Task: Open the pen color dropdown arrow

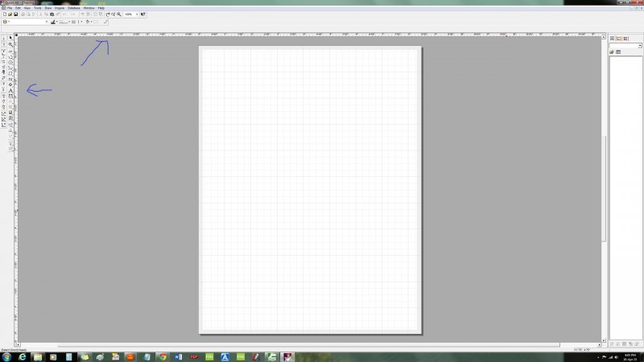Action: coord(56,22)
